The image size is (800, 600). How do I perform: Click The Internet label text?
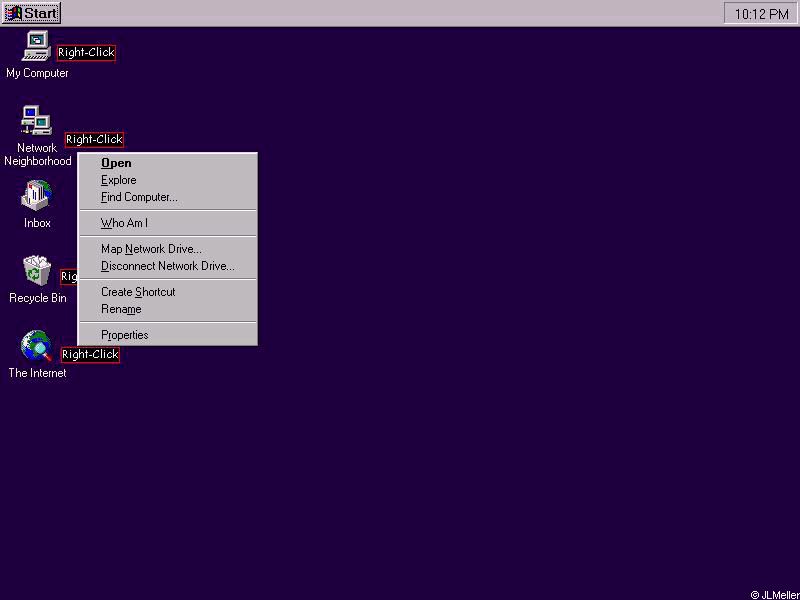(37, 373)
